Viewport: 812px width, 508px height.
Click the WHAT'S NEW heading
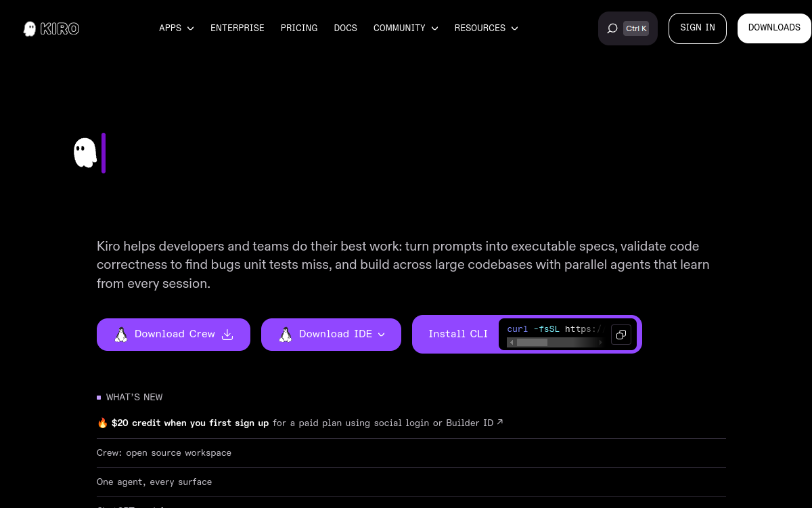pyautogui.click(x=134, y=398)
